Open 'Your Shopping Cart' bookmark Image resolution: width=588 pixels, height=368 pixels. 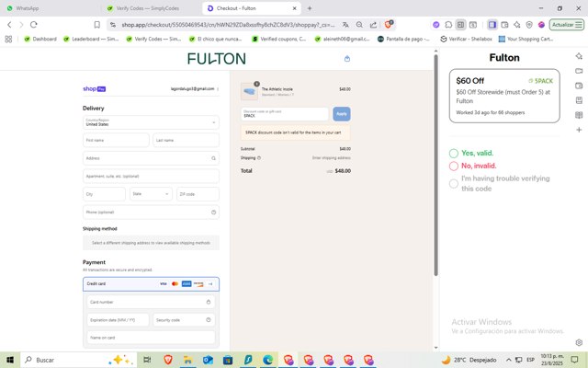(x=526, y=39)
